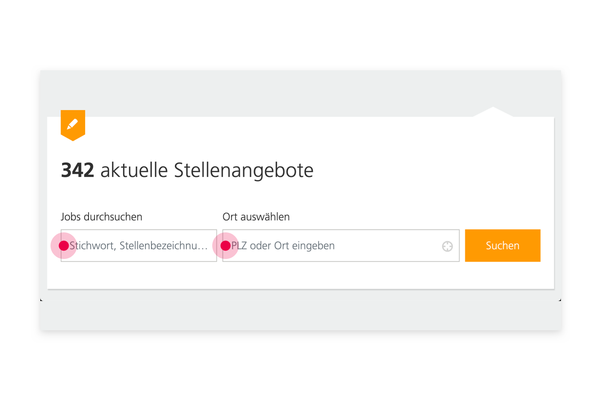
Task: Click the bottom-left corner marker of gray panel
Action: coord(41,300)
